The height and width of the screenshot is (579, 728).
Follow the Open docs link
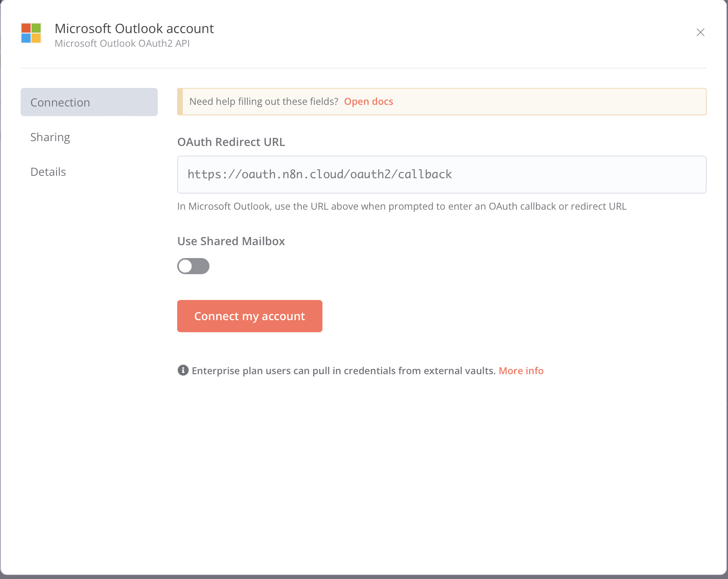coord(368,102)
